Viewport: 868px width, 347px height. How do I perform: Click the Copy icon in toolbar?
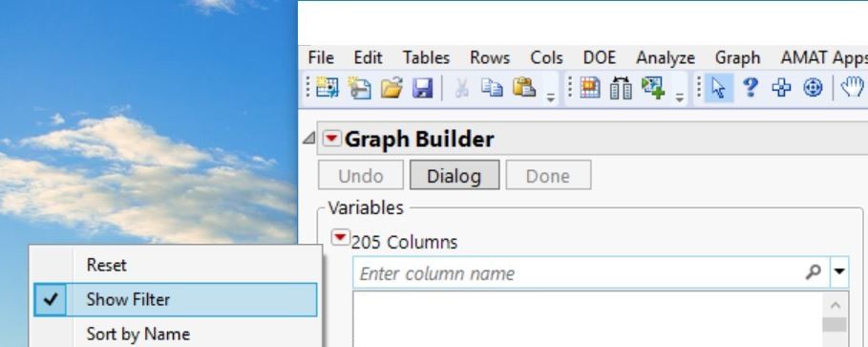(492, 88)
